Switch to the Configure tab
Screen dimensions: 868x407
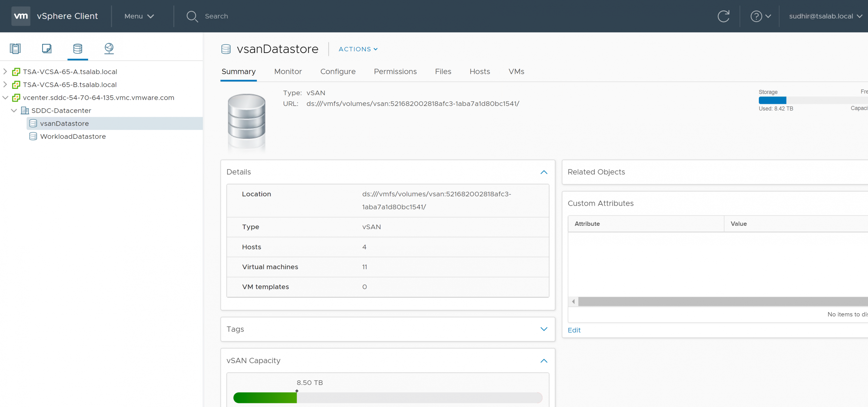(x=338, y=72)
